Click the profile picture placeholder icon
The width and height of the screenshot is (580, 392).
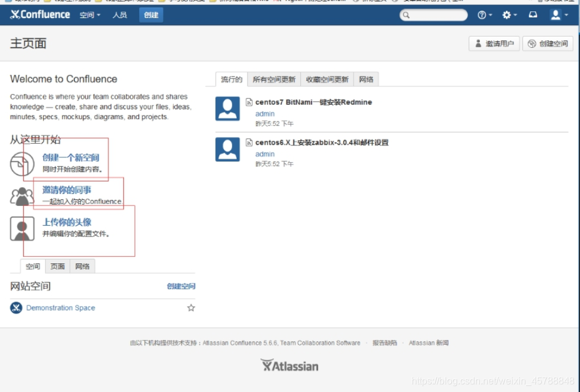pyautogui.click(x=22, y=229)
